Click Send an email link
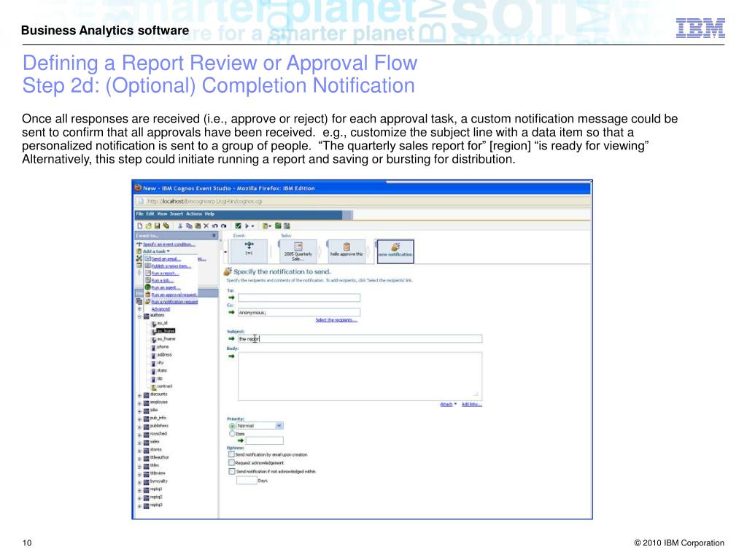This screenshot has width=747, height=560. [166, 259]
